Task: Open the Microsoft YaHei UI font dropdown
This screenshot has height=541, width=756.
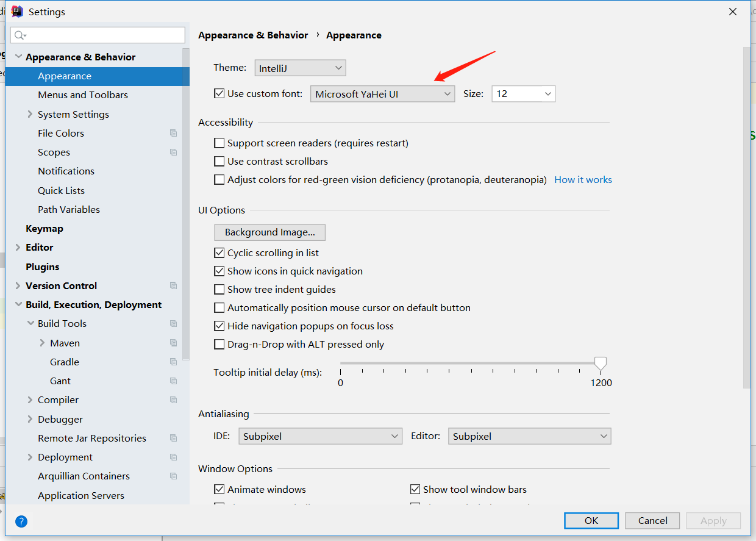Action: 382,94
